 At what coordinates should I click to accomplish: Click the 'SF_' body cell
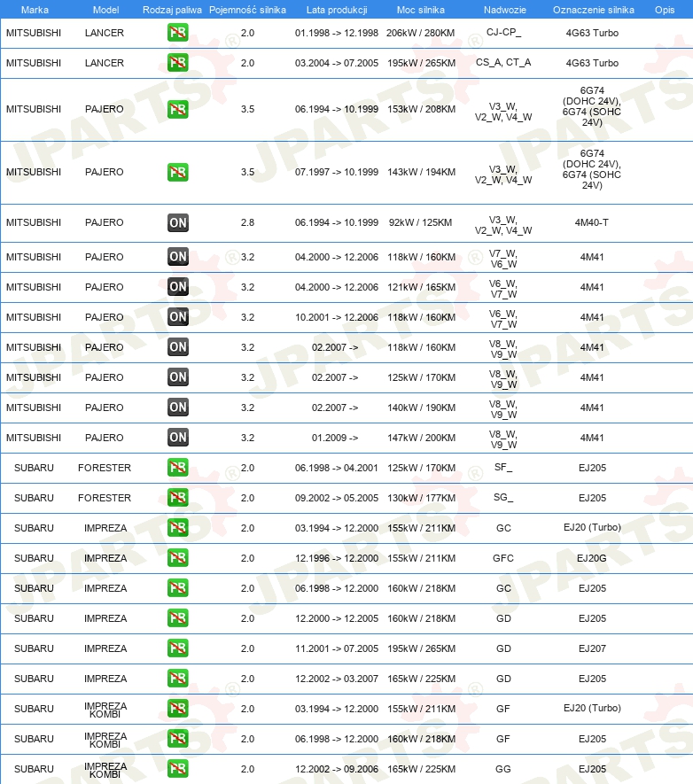click(x=503, y=467)
